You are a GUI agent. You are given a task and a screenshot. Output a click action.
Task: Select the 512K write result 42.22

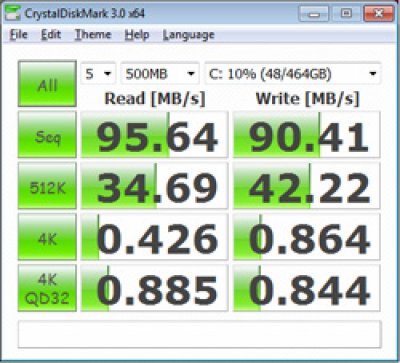(x=307, y=186)
